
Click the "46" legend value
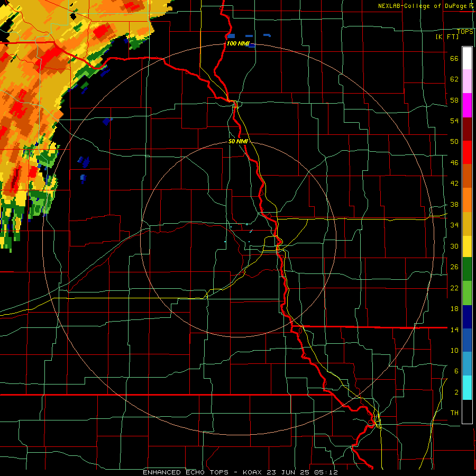click(454, 163)
